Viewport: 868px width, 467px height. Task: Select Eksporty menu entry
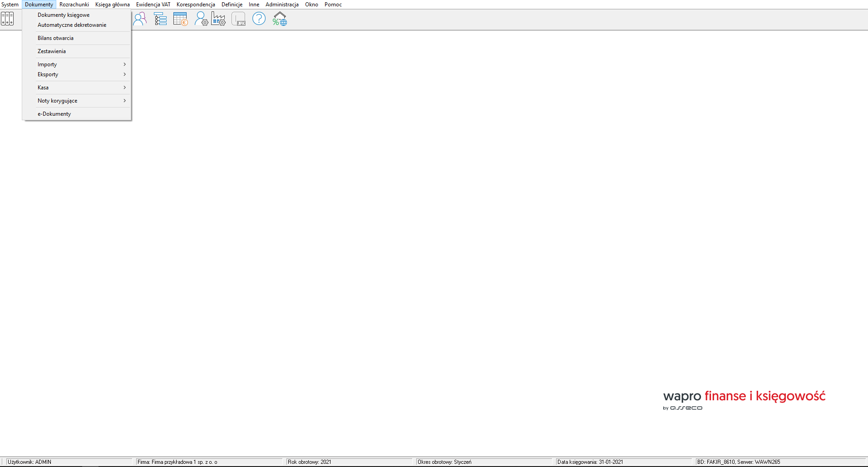77,74
